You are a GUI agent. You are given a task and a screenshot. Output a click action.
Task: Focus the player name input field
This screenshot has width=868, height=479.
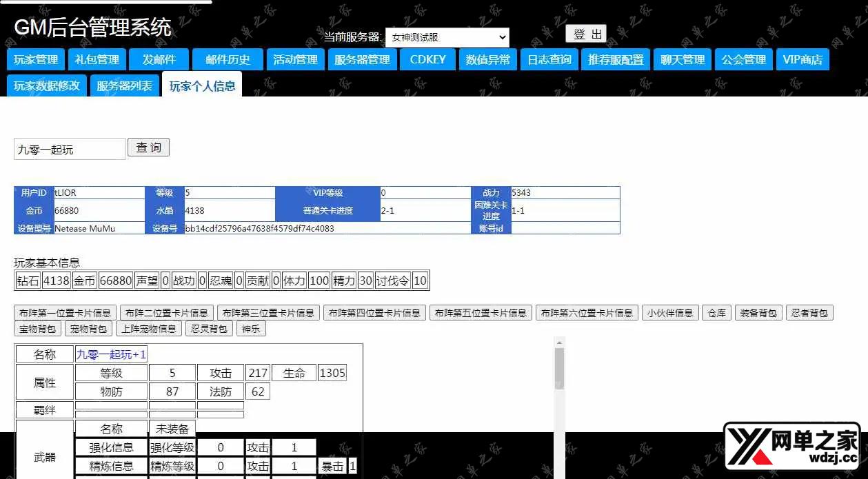click(x=69, y=149)
